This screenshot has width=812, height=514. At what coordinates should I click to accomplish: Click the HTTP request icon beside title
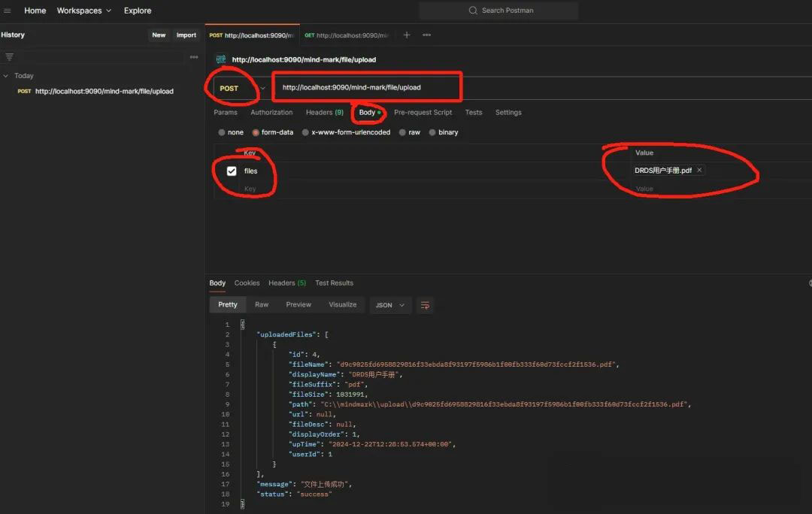click(x=221, y=59)
